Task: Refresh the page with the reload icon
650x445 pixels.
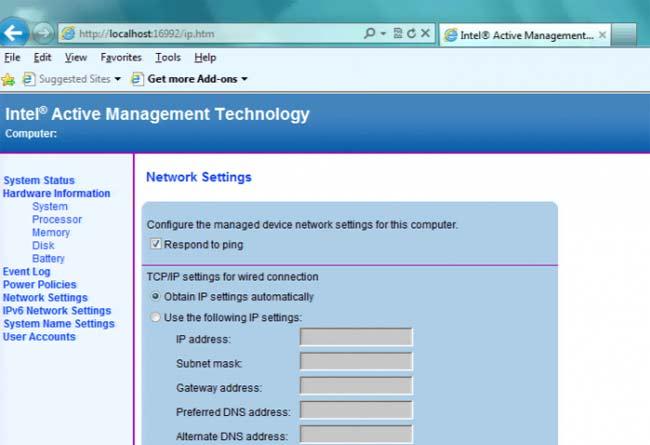Action: (x=411, y=33)
